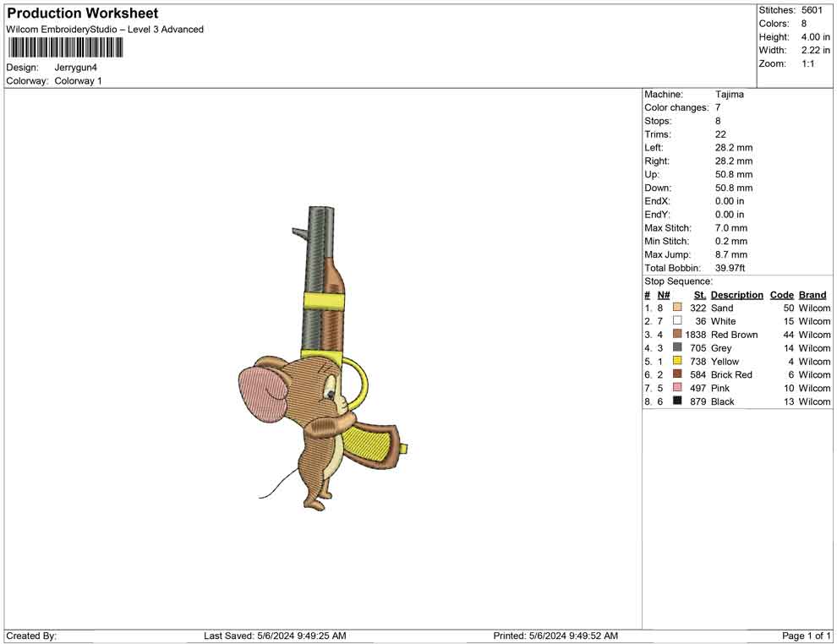
Task: Click the Zoom value 1:1
Action: click(808, 63)
